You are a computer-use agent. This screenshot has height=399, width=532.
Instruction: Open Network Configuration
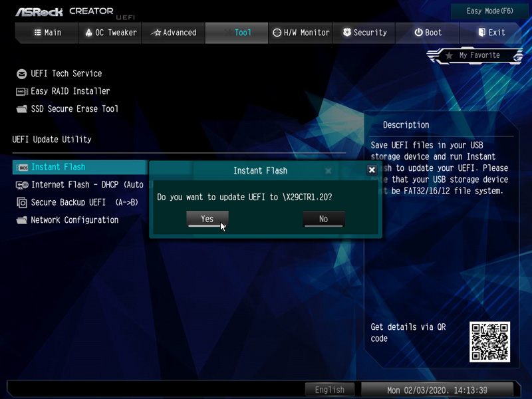coord(74,220)
